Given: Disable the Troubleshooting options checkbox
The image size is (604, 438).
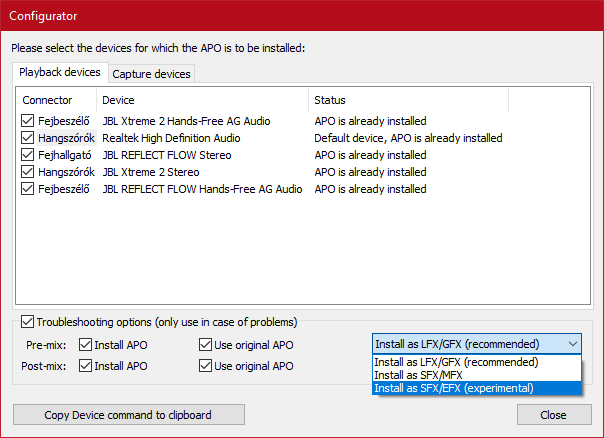Looking at the screenshot, I should [x=27, y=322].
